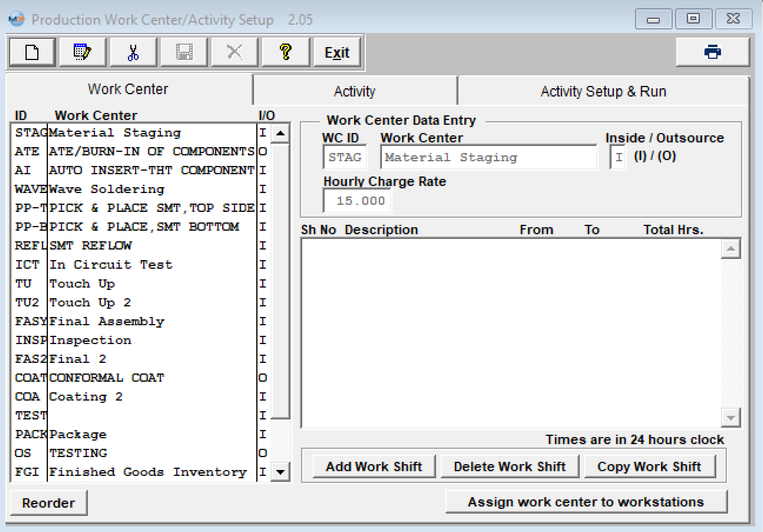Viewport: 763px width, 532px height.
Task: Open Help with the question mark icon
Action: click(x=285, y=52)
